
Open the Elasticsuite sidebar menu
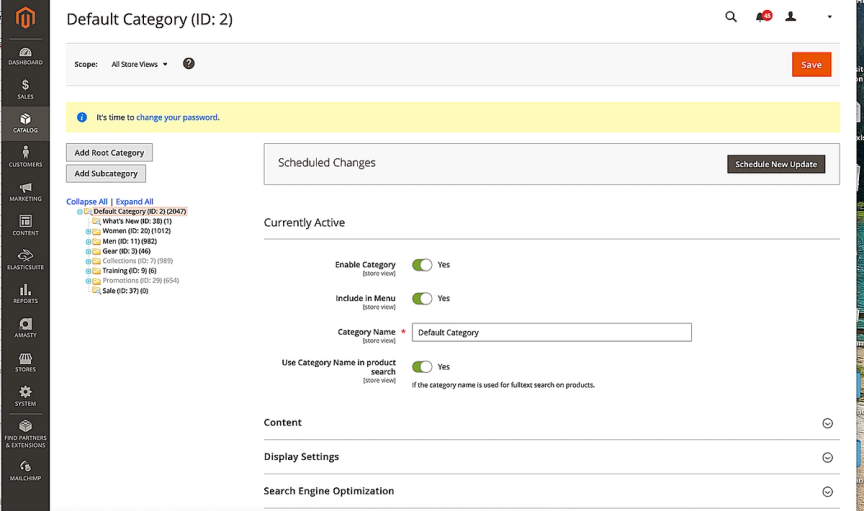point(25,260)
